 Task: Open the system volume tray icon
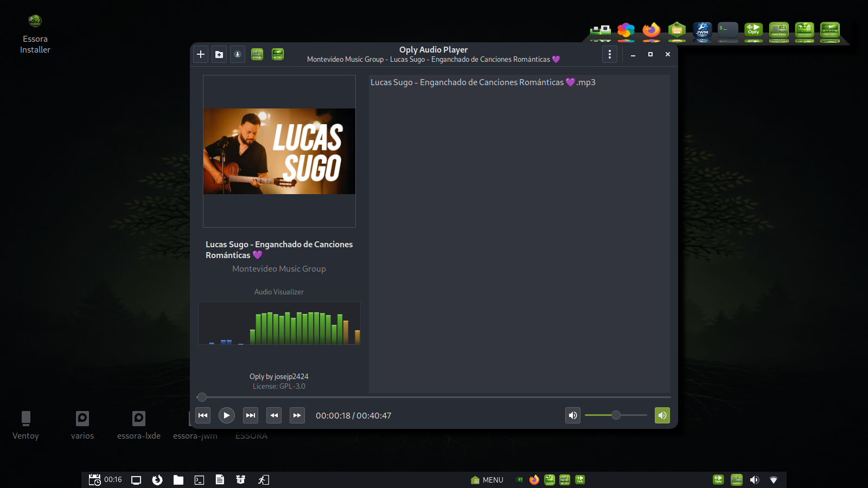[x=755, y=480]
